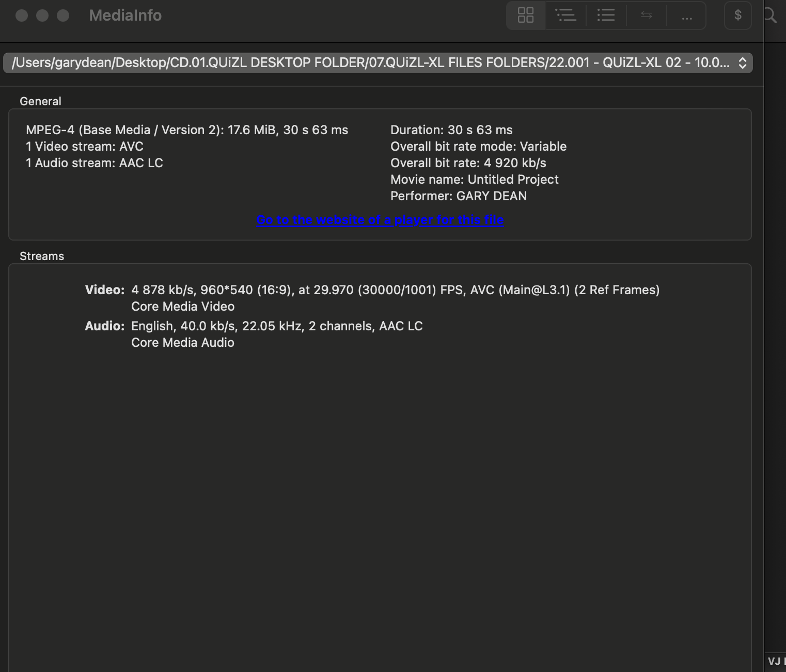Viewport: 786px width, 672px height.
Task: Click the 'Video:' stream label
Action: pyautogui.click(x=105, y=290)
